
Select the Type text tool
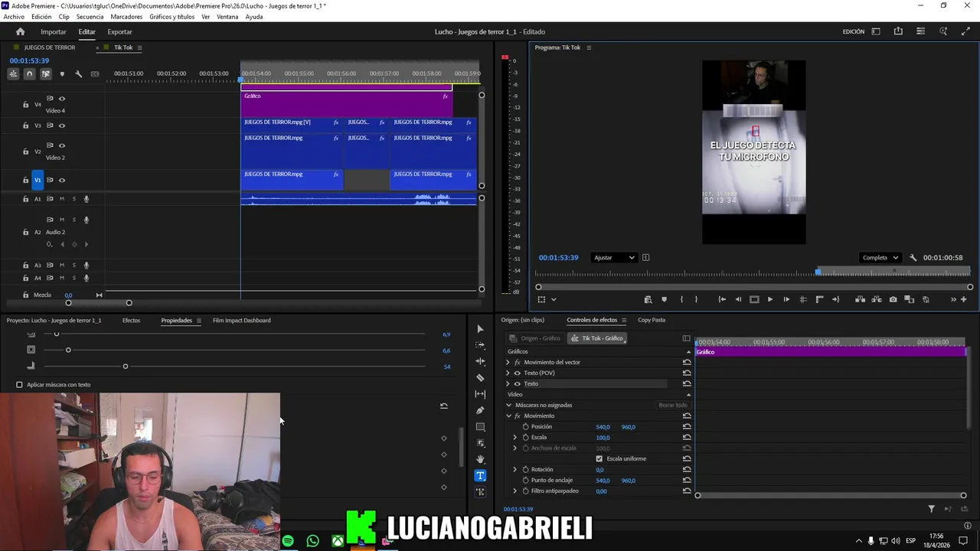(x=480, y=475)
